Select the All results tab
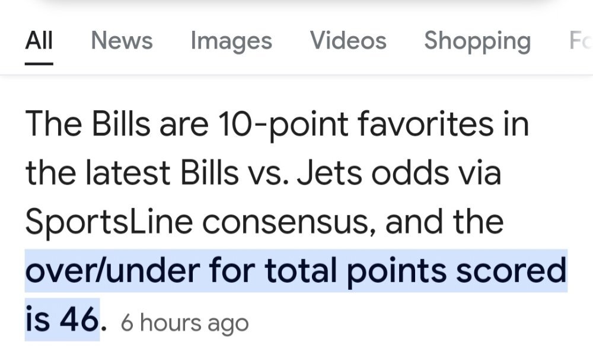 click(x=39, y=40)
